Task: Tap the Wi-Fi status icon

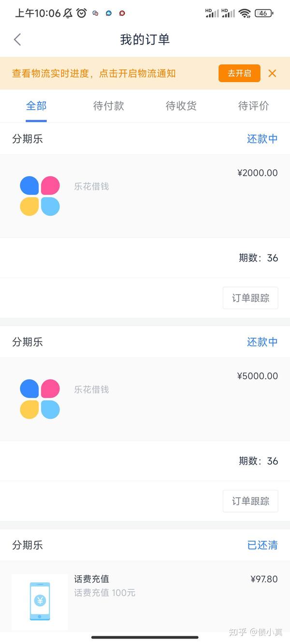Action: tap(245, 14)
